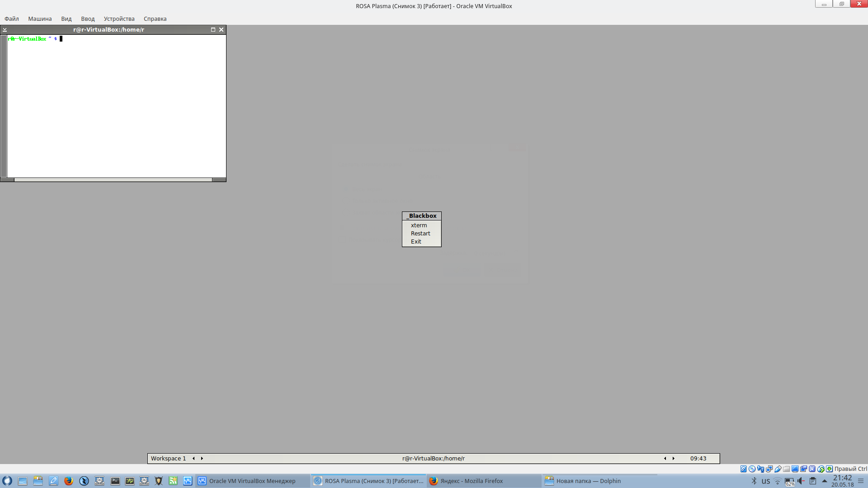Toggle Bluetooth from the system tray

[754, 481]
